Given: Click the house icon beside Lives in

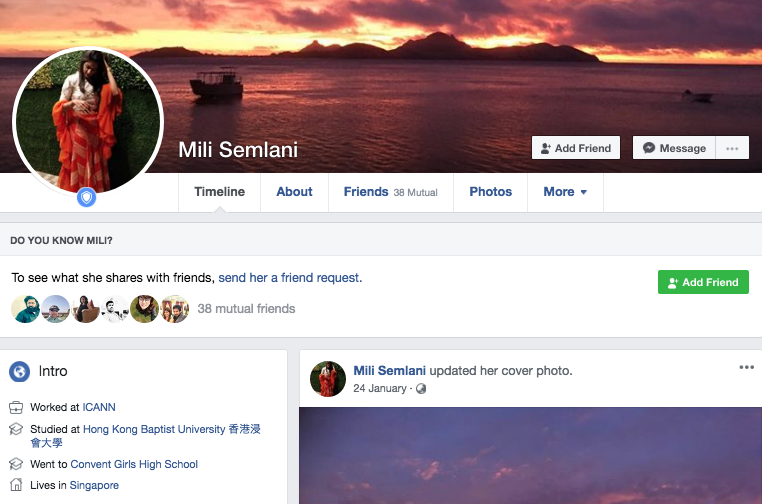Looking at the screenshot, I should tap(16, 485).
